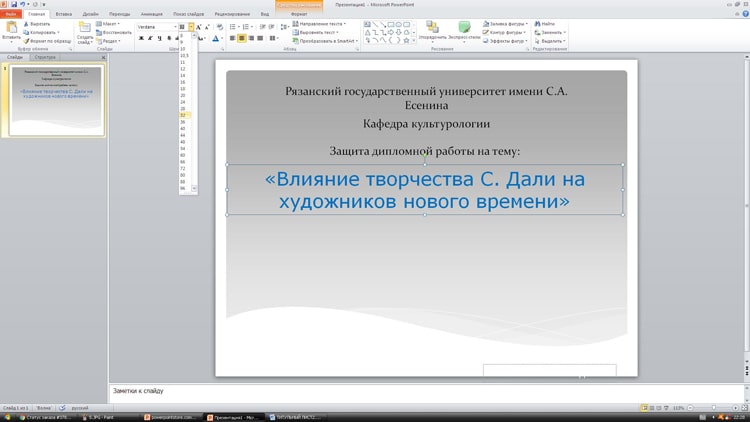Click the increase font size icon
The height and width of the screenshot is (422, 750).
point(199,27)
